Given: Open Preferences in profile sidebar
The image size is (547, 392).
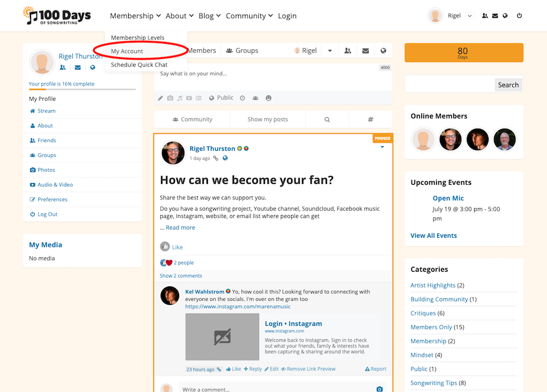Looking at the screenshot, I should [52, 199].
